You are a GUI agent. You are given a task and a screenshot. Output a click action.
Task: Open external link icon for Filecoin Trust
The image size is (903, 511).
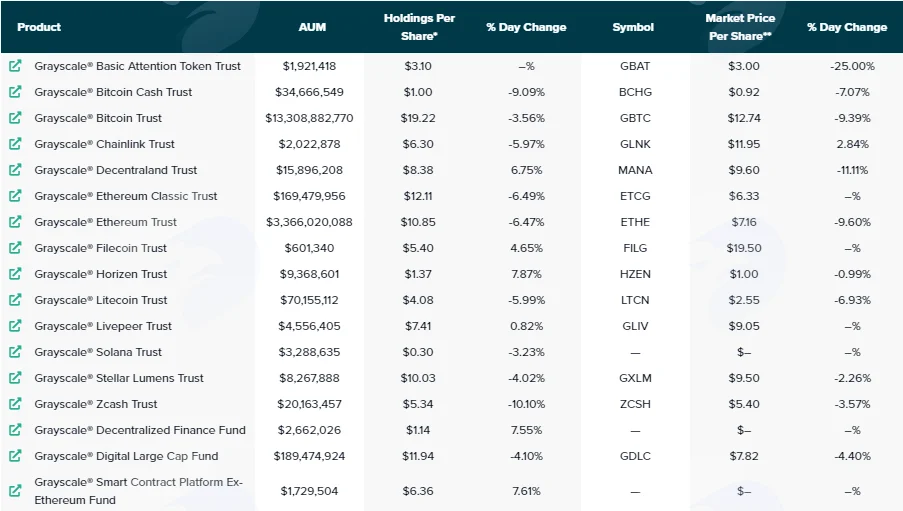click(x=15, y=248)
